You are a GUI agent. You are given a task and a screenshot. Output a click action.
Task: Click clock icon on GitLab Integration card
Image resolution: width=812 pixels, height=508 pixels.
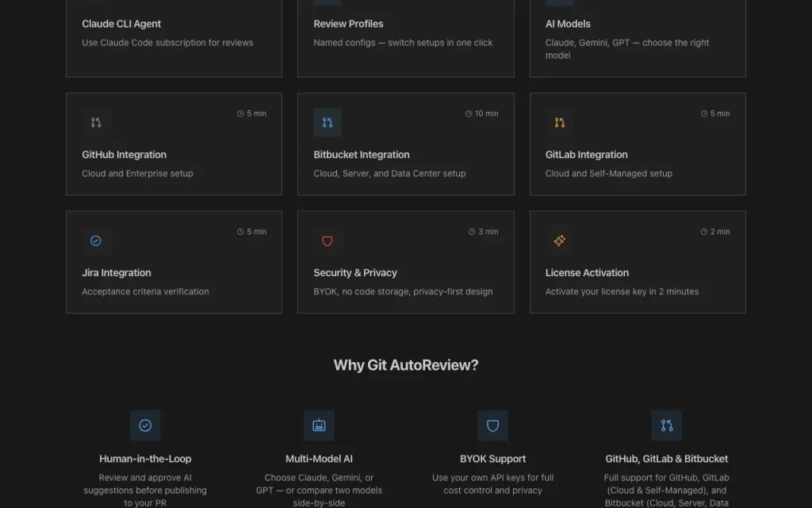point(704,114)
